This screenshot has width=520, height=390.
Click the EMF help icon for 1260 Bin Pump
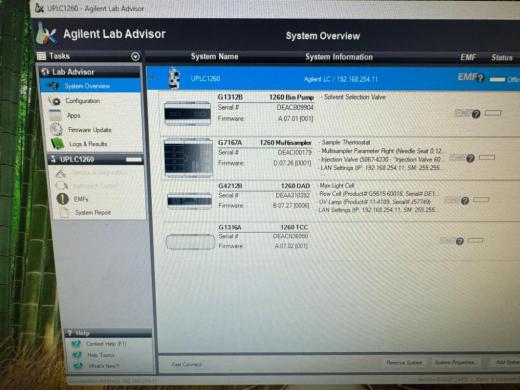click(476, 114)
